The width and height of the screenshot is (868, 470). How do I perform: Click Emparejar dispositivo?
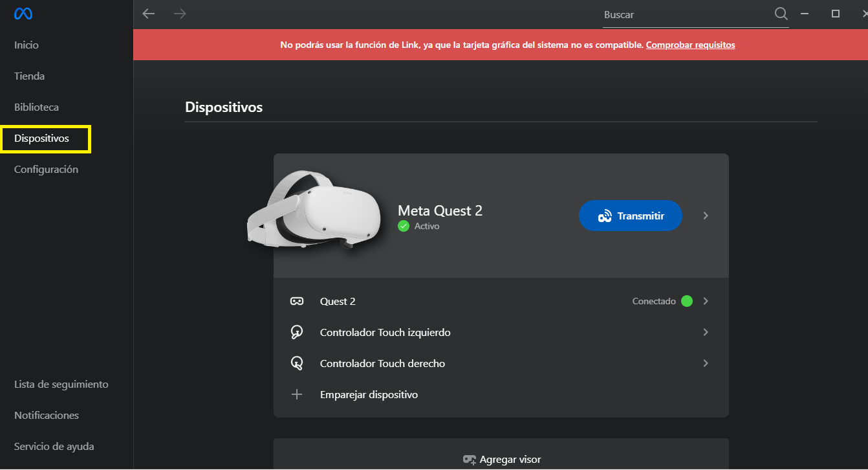coord(369,394)
